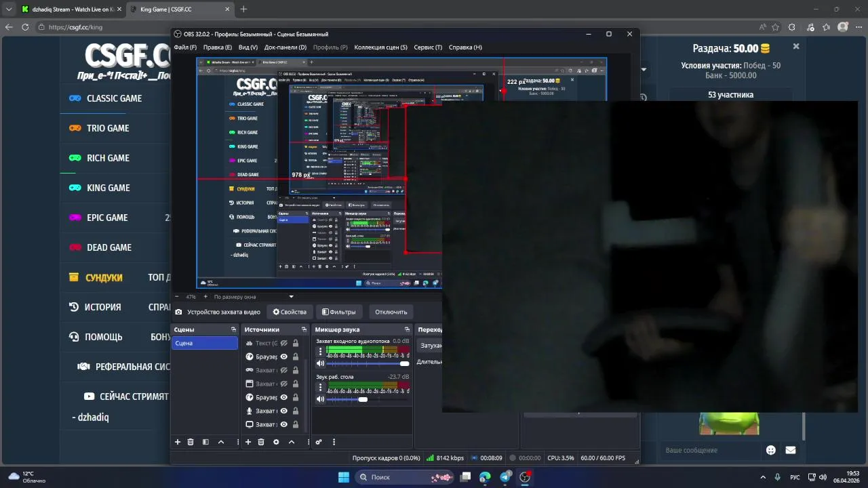The height and width of the screenshot is (488, 868).
Task: Move the source up with the Источники arrow
Action: (x=292, y=442)
